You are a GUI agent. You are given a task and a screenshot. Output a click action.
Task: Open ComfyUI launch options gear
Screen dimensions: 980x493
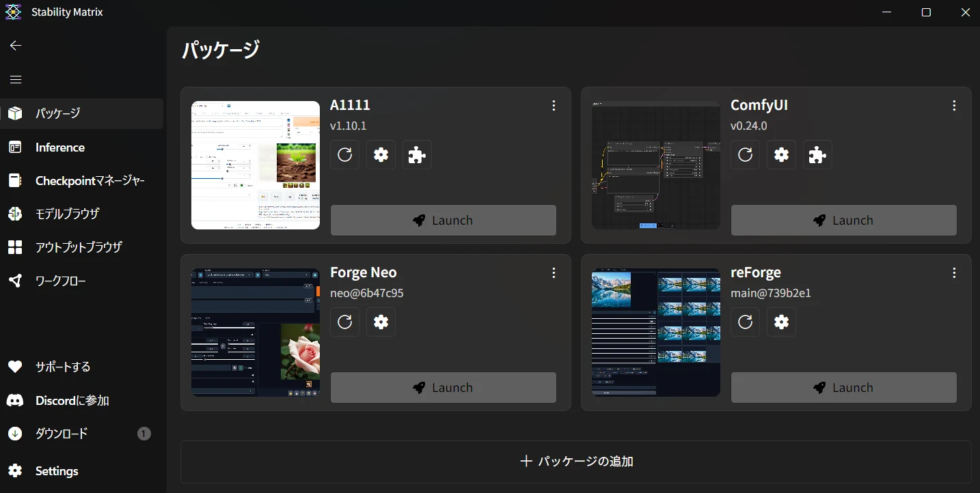pos(782,154)
